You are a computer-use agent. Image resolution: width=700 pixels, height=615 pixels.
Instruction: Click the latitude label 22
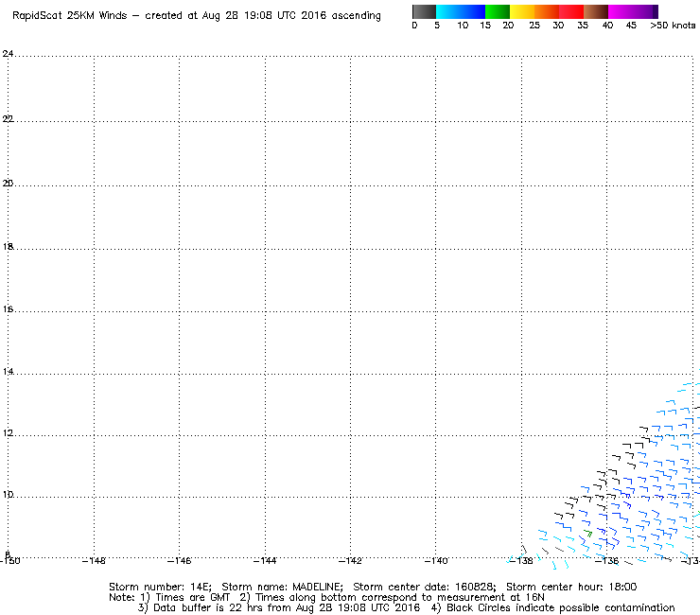pyautogui.click(x=8, y=119)
